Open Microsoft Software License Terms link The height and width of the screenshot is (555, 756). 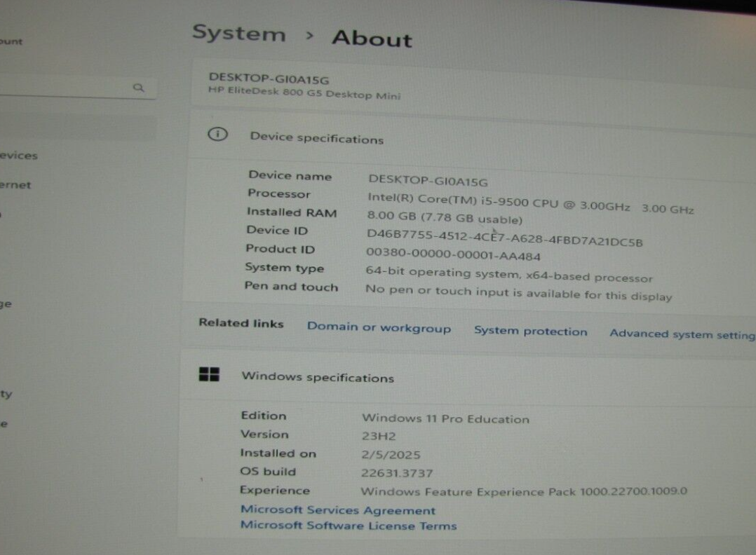(349, 525)
